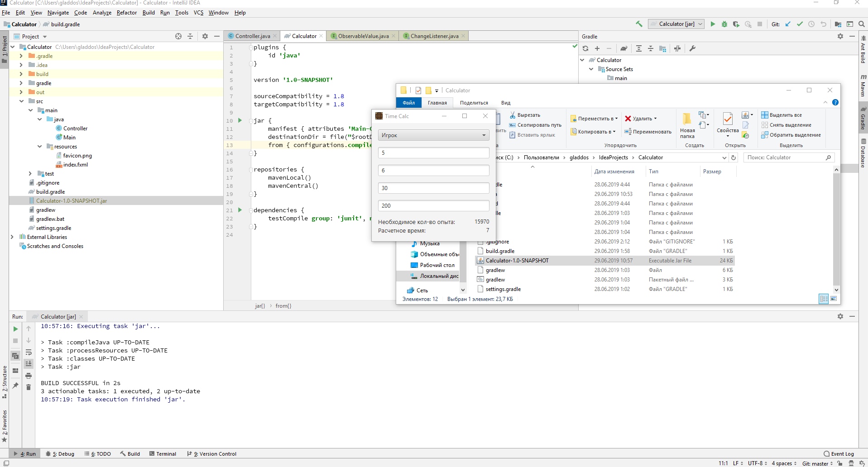
Task: Click the Explorer file list vertical scrollbar
Action: pos(836,230)
